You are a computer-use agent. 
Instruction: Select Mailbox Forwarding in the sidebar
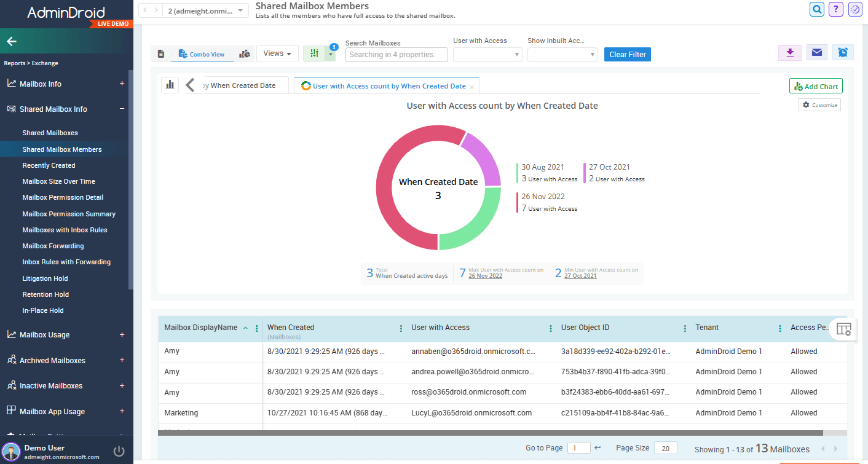pos(53,246)
